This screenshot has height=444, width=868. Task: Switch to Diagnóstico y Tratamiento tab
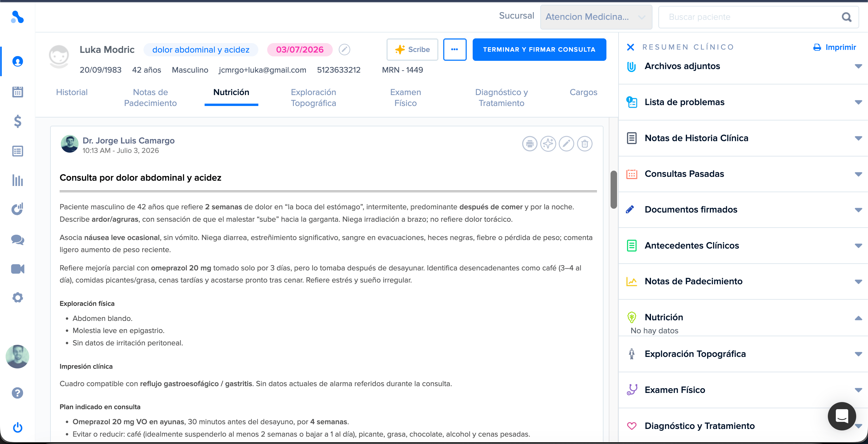point(501,98)
